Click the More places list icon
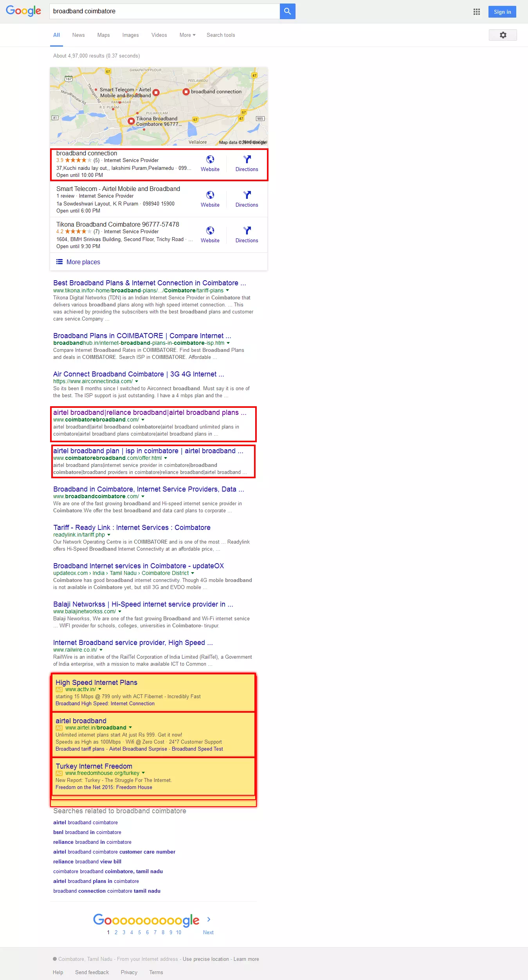This screenshot has height=980, width=528. (x=59, y=262)
